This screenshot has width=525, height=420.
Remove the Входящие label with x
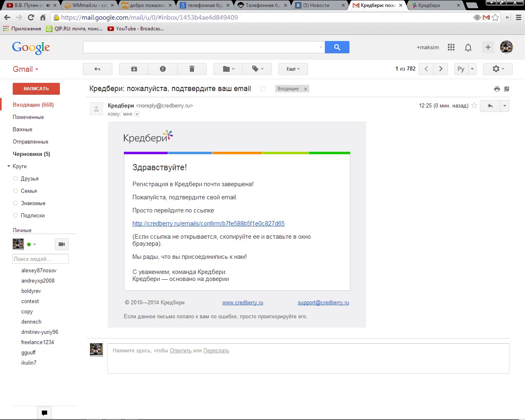[305, 89]
